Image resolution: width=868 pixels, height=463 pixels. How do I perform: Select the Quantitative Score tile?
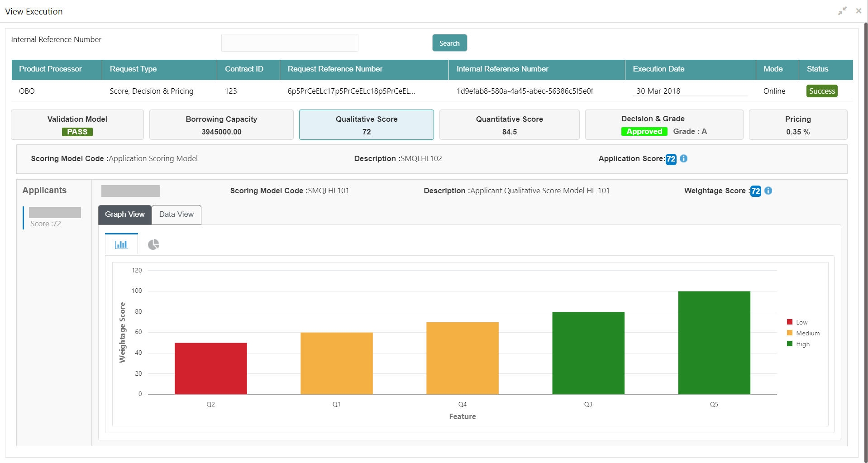(510, 125)
